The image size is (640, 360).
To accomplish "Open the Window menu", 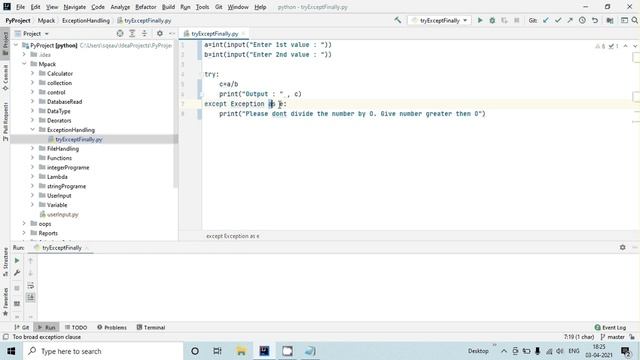I will point(238,7).
